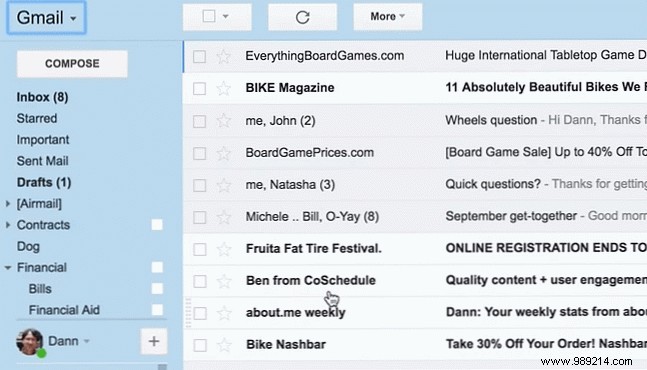Click the master select-all checkbox

209,16
